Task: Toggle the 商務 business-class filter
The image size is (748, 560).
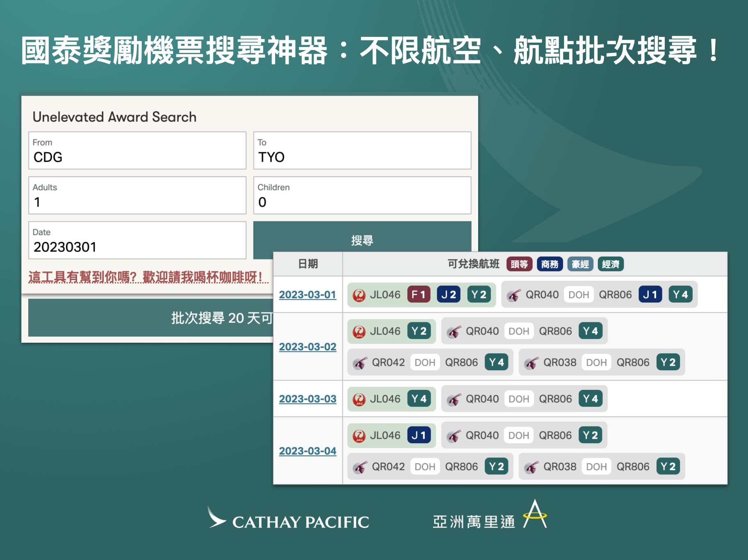Action: point(550,264)
